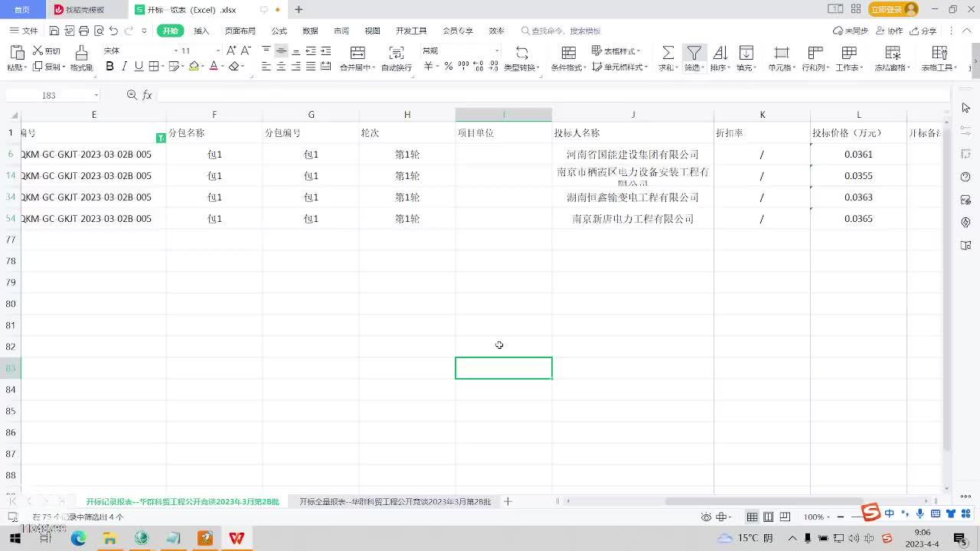Click the AutoSum (求和) sigma icon

point(668,53)
